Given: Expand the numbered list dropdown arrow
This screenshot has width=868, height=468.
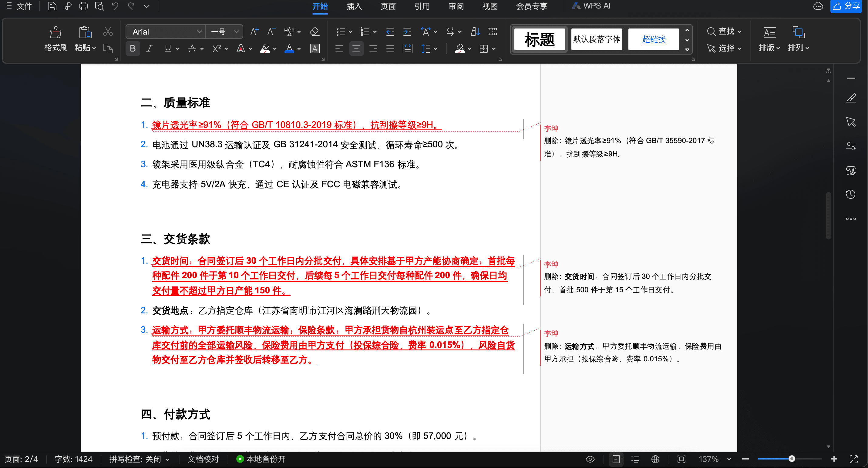Looking at the screenshot, I should (x=375, y=32).
